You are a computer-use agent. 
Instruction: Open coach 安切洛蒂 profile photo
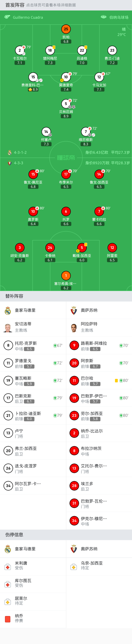(x=8, y=327)
